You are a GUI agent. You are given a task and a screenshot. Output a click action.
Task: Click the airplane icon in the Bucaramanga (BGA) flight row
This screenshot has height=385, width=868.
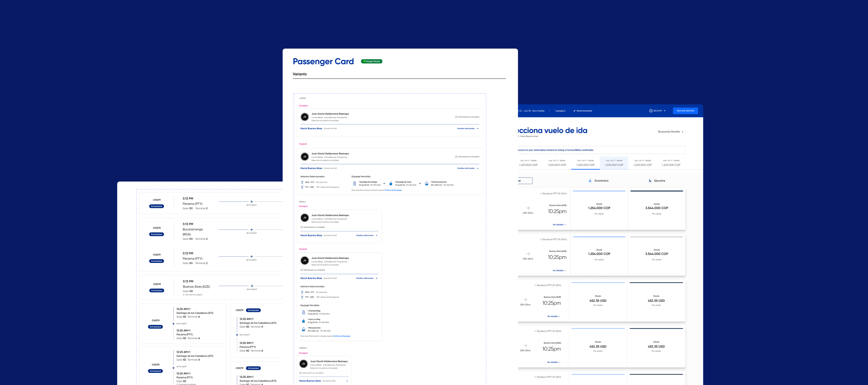pos(252,230)
